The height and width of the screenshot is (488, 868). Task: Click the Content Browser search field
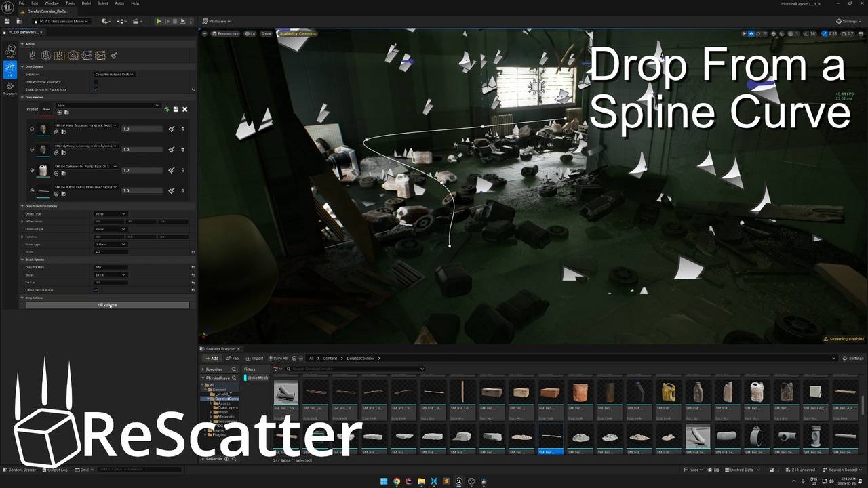(353, 369)
